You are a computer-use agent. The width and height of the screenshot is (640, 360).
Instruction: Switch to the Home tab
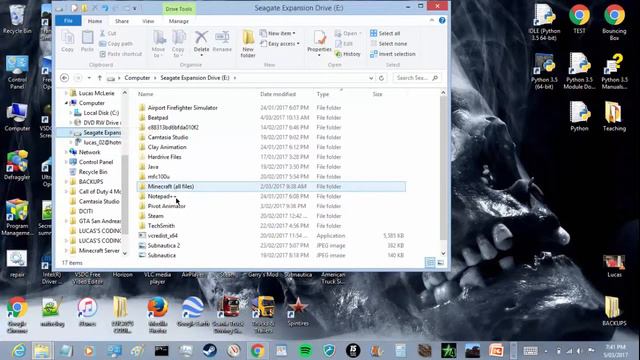[95, 21]
